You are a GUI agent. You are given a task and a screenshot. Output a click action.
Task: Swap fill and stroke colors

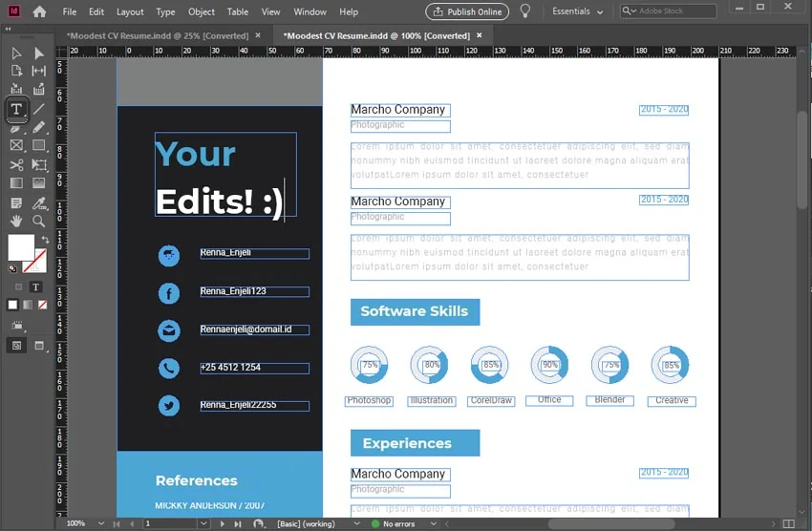[x=45, y=240]
